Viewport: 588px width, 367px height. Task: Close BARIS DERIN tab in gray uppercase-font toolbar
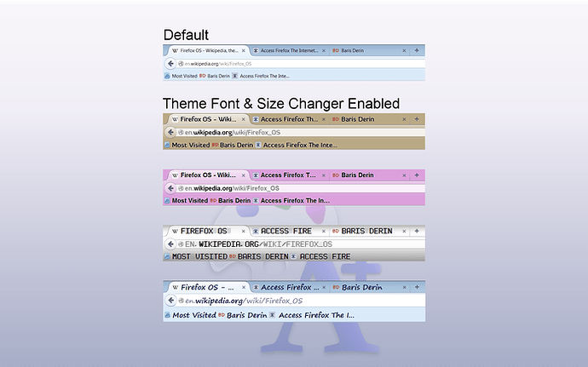404,232
